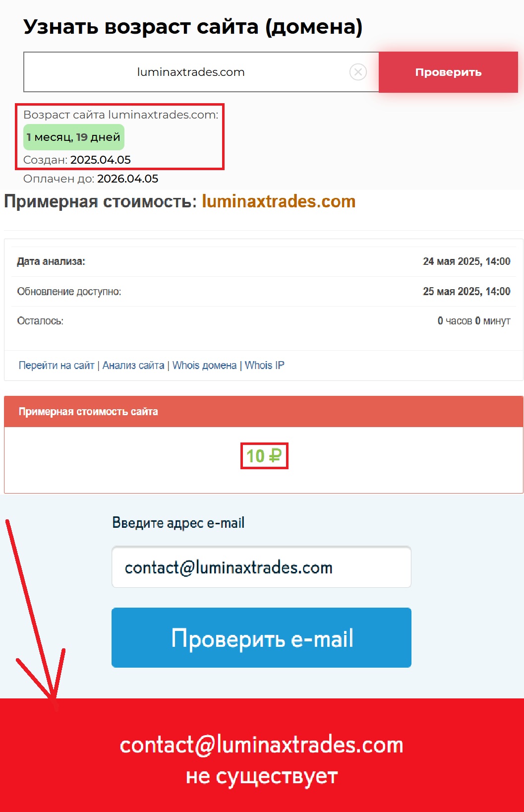Click the green 1 месяц, 19 дней badge
Viewport: 524px width, 812px height.
[x=73, y=137]
